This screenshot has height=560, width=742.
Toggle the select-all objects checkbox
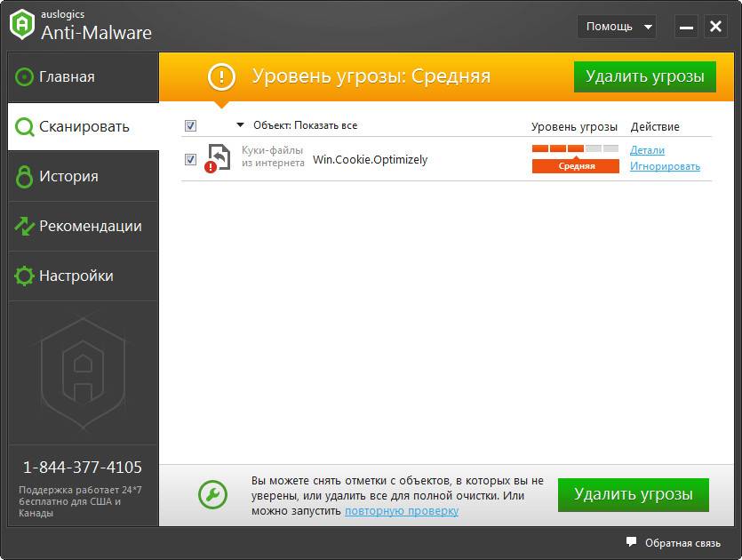[x=190, y=125]
